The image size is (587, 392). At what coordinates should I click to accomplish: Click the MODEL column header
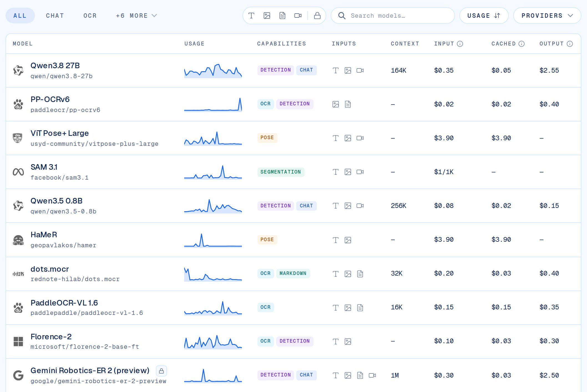pyautogui.click(x=23, y=44)
